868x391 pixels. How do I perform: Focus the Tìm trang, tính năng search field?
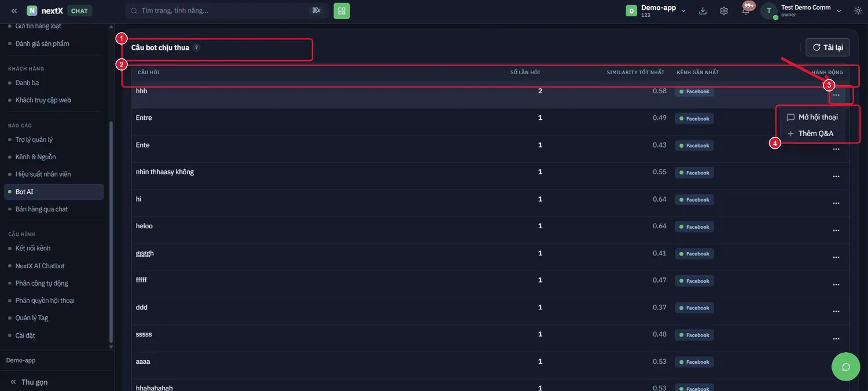point(227,10)
